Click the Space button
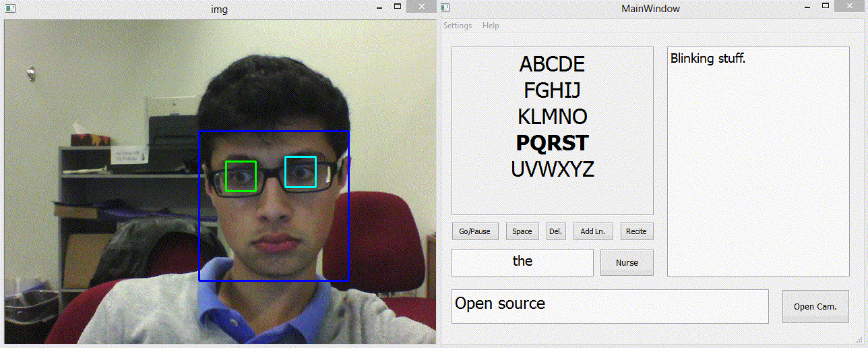 point(522,231)
